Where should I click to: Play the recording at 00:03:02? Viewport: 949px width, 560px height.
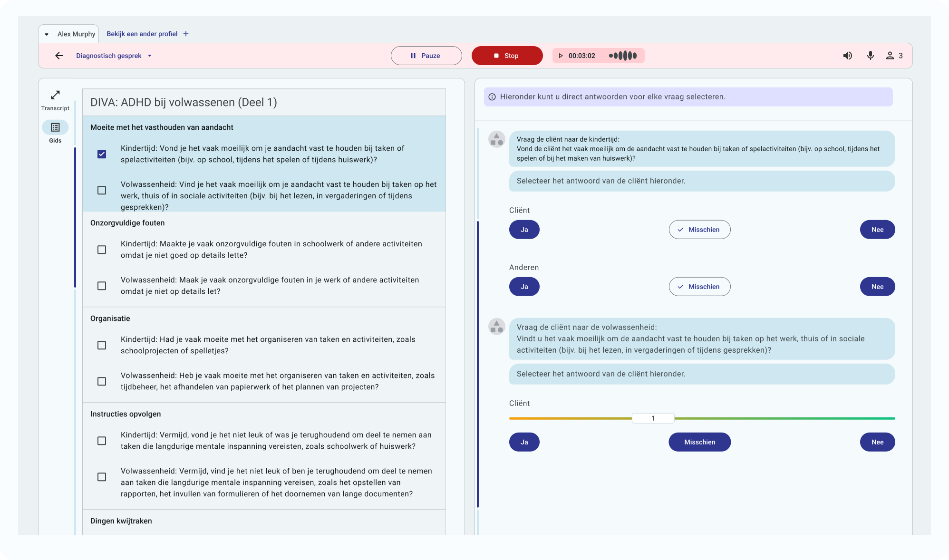click(561, 56)
